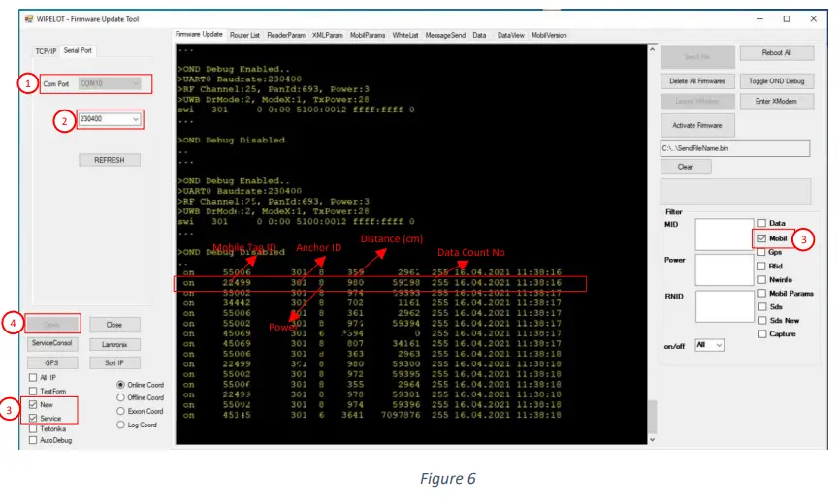838x504 pixels.
Task: Click the REFRESH button
Action: pyautogui.click(x=109, y=160)
